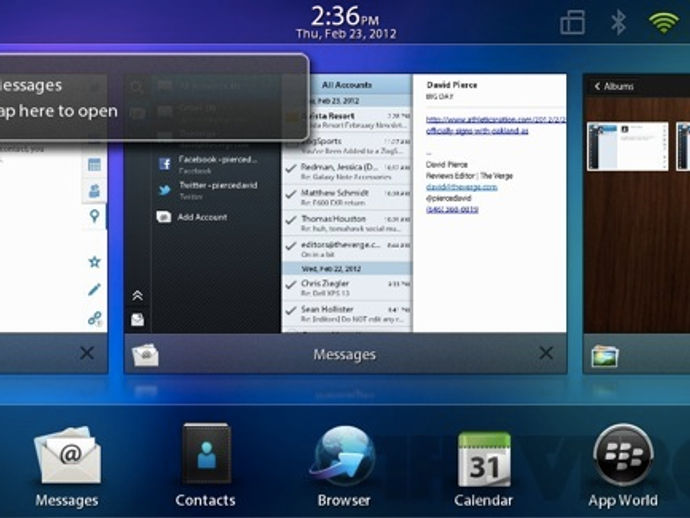
Task: Launch the Contacts app icon
Action: click(x=206, y=454)
